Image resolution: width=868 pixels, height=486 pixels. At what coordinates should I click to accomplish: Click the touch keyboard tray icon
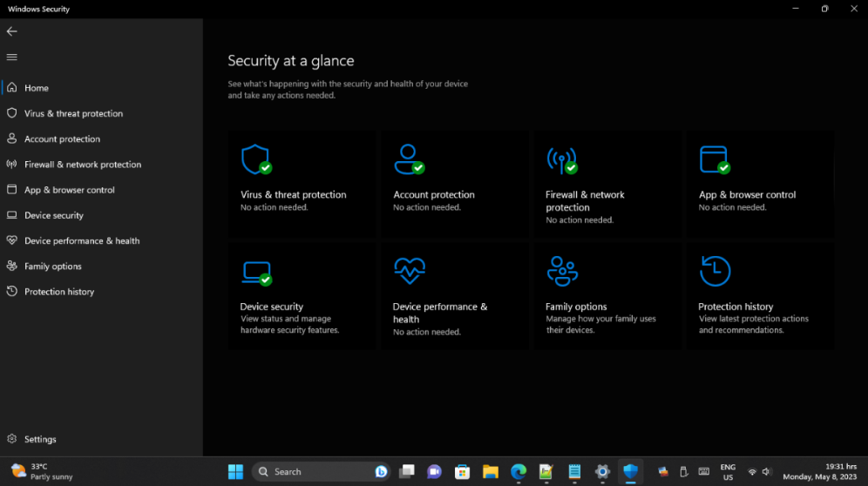click(703, 471)
